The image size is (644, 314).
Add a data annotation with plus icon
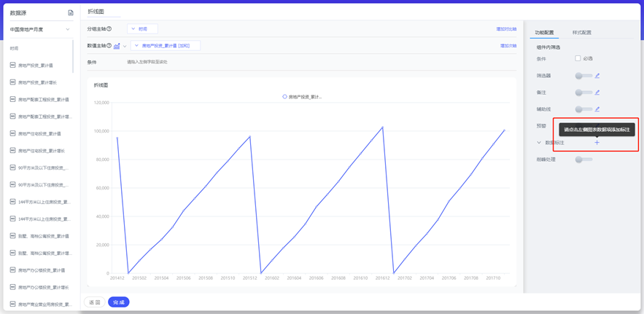[x=597, y=143]
